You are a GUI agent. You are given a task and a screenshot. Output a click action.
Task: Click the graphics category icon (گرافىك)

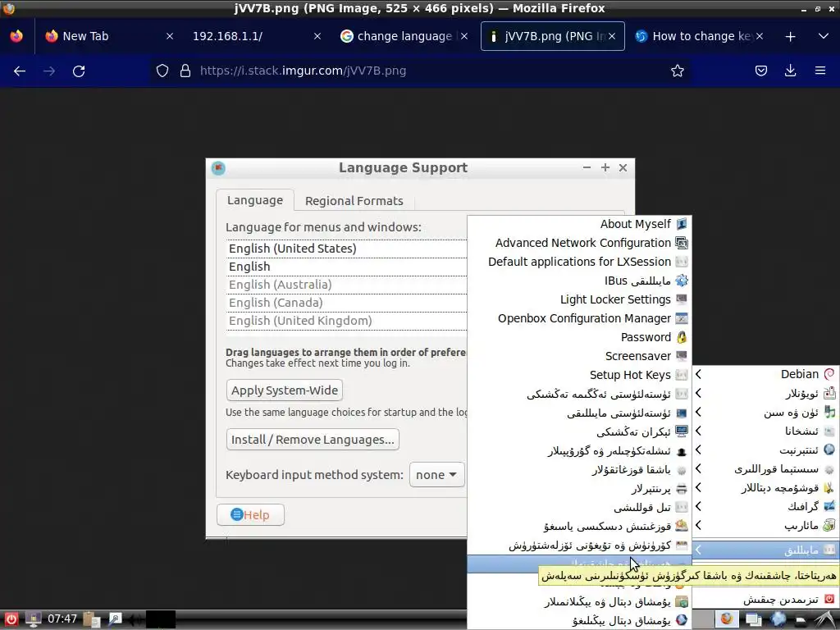tap(829, 506)
